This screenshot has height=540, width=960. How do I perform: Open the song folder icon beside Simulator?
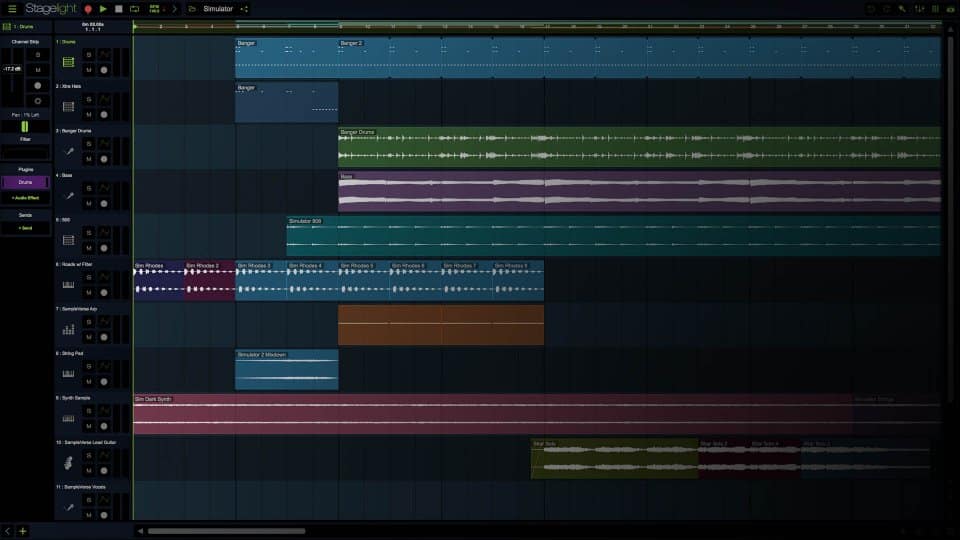point(192,9)
